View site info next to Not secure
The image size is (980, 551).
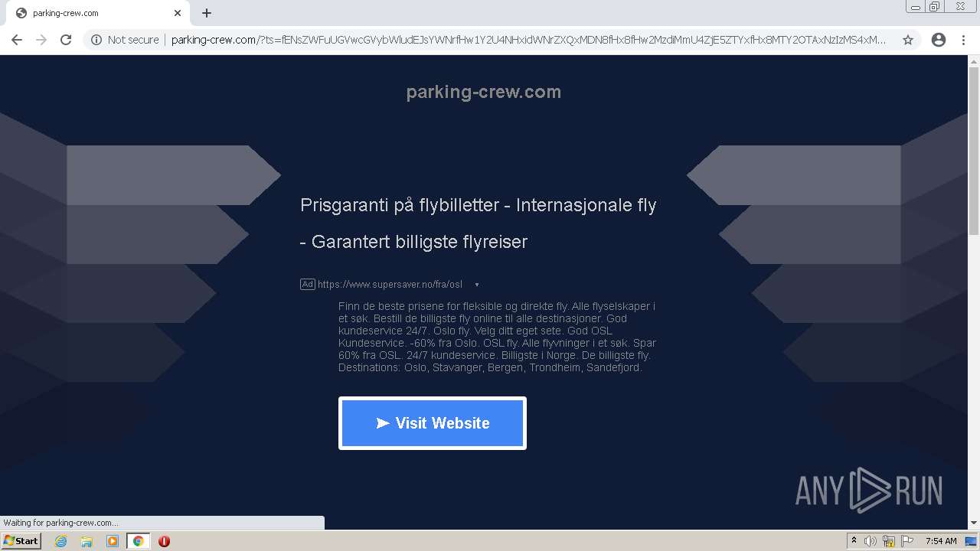tap(96, 40)
